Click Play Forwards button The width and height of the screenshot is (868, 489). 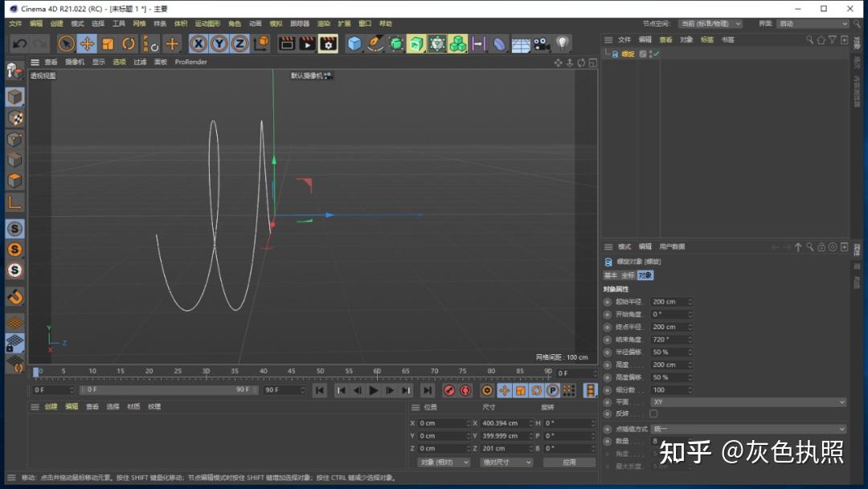(x=374, y=390)
